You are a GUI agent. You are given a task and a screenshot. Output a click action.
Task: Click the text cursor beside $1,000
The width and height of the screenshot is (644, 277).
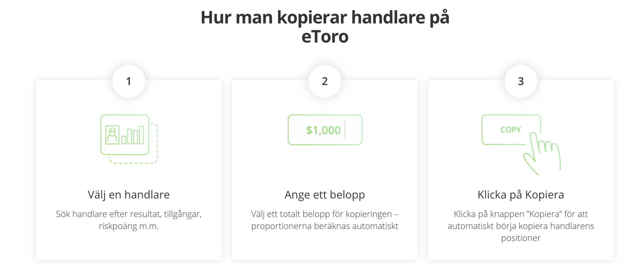[345, 130]
